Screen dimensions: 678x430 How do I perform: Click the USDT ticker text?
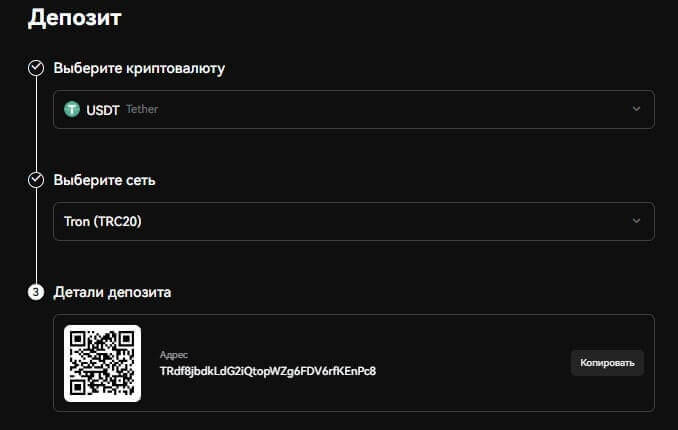click(x=103, y=109)
